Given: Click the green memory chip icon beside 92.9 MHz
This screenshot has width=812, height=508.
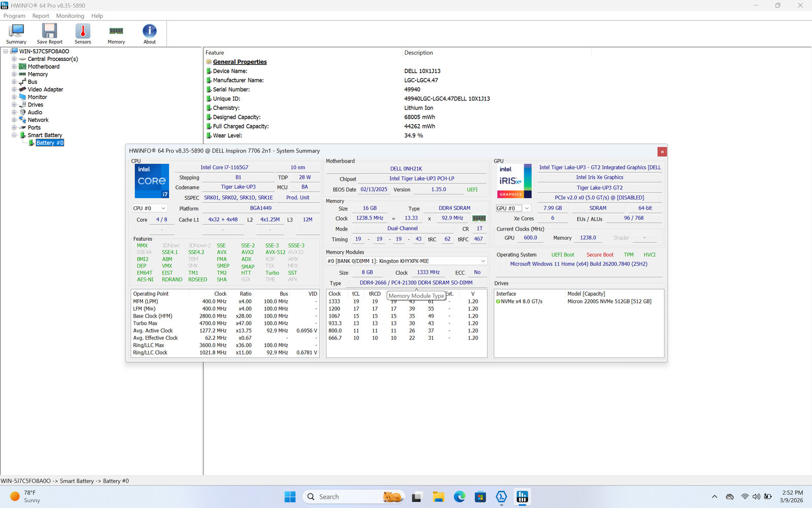Looking at the screenshot, I should click(479, 218).
